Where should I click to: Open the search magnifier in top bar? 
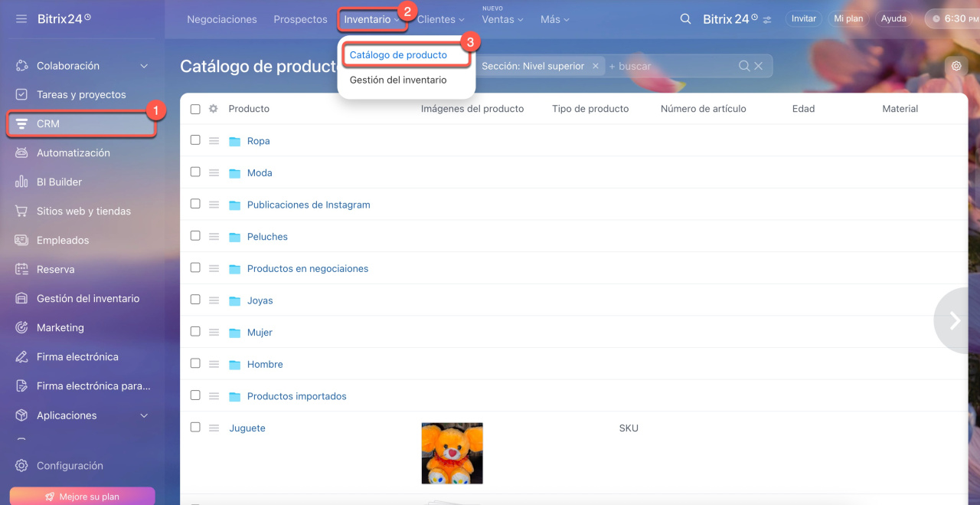point(685,19)
